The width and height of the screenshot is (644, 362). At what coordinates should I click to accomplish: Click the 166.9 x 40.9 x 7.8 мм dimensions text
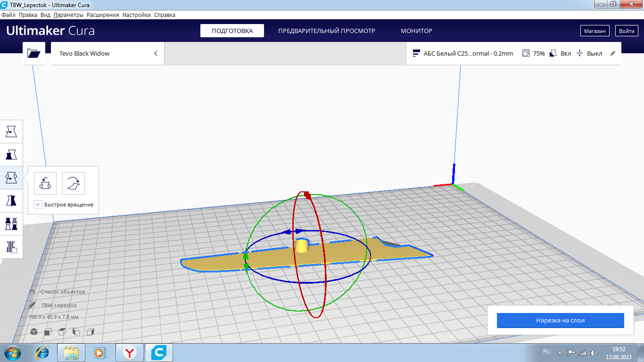tap(53, 317)
